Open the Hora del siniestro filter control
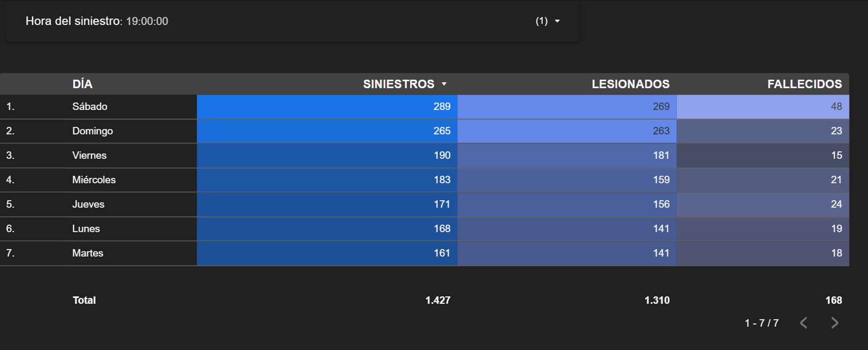 coord(292,21)
